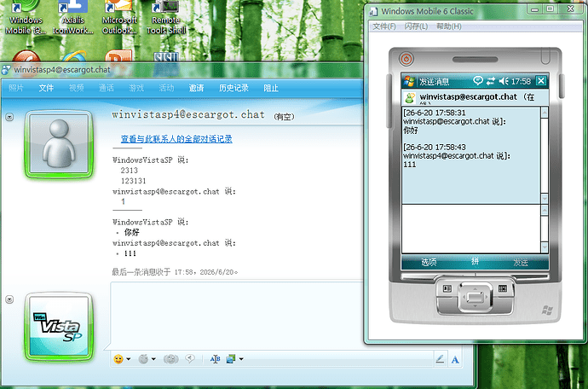The height and width of the screenshot is (389, 588).
Task: Click 邀请 in the Messenger toolbar
Action: (196, 88)
